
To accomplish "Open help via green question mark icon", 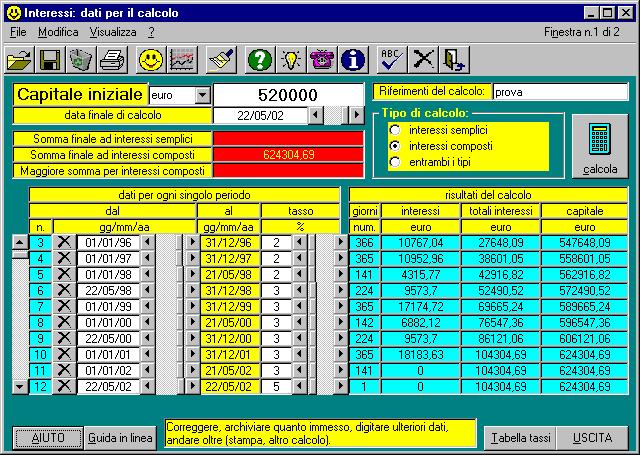I will [x=260, y=59].
